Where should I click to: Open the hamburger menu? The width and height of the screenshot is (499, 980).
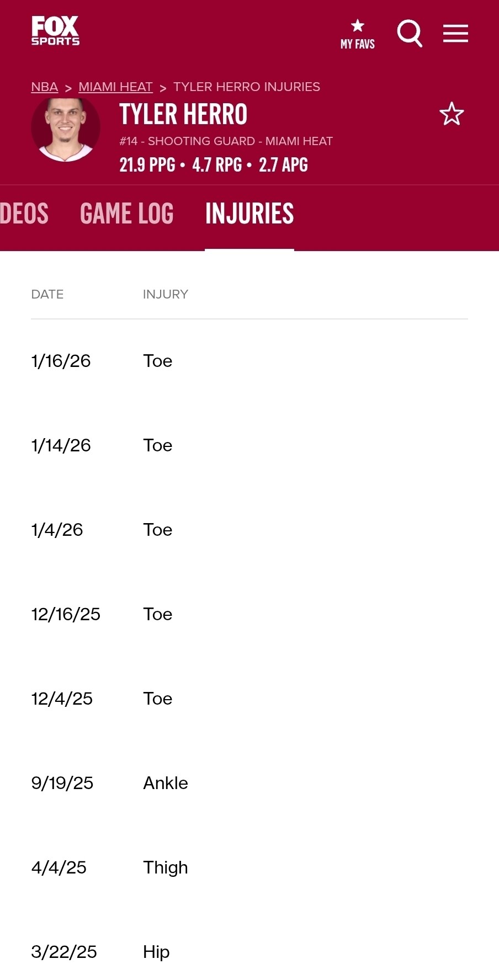tap(455, 34)
